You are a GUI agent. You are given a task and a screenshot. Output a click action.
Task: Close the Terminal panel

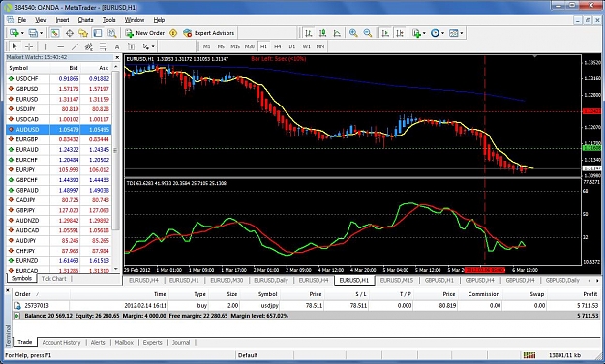(x=8, y=290)
